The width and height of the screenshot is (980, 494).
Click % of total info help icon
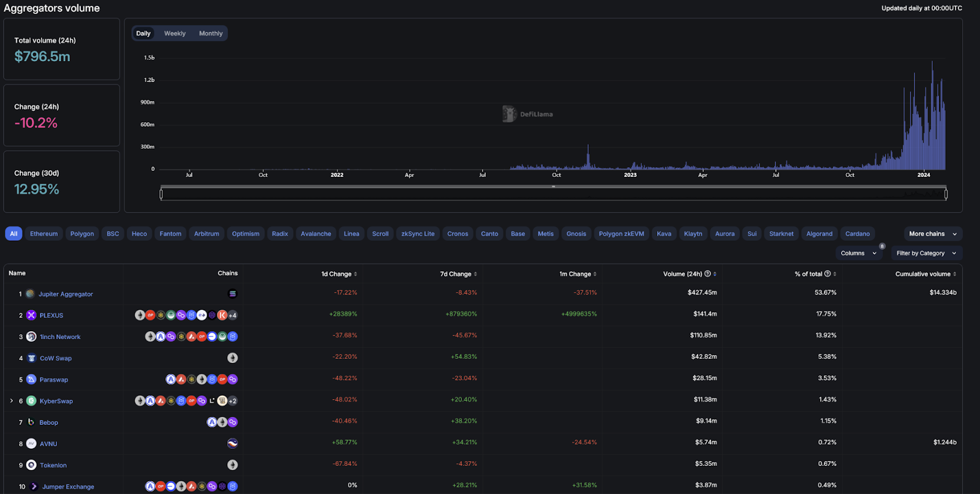827,274
